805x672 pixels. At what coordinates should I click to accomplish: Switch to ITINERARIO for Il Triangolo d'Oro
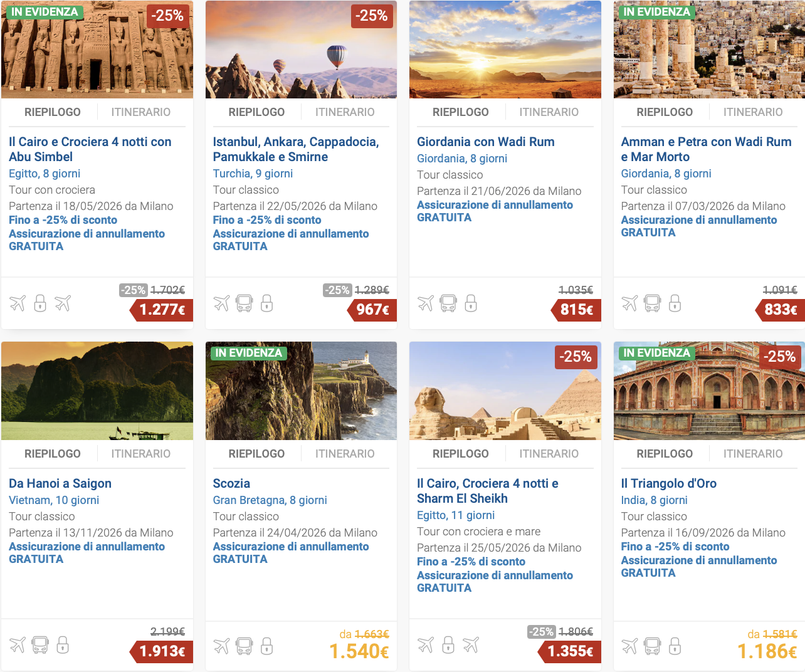(x=753, y=453)
